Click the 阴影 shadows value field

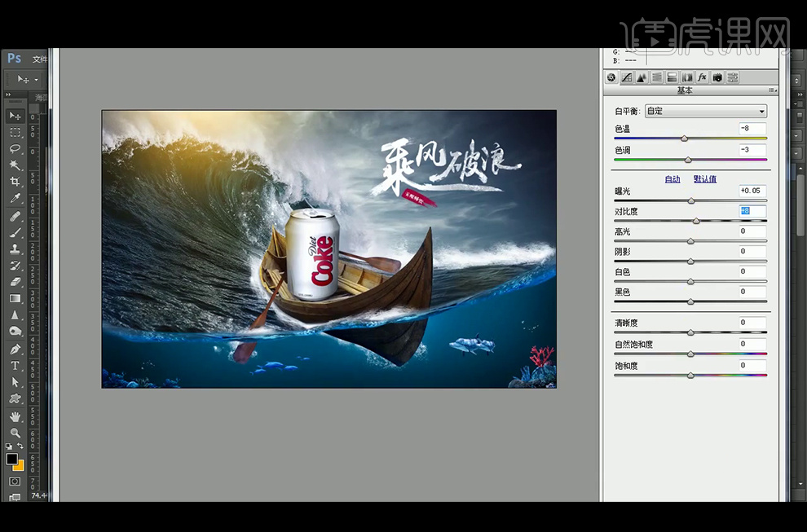pyautogui.click(x=752, y=252)
